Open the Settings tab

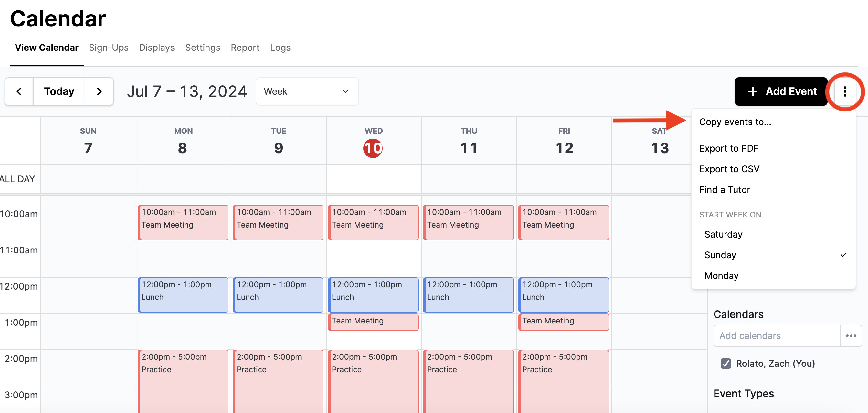pos(203,48)
